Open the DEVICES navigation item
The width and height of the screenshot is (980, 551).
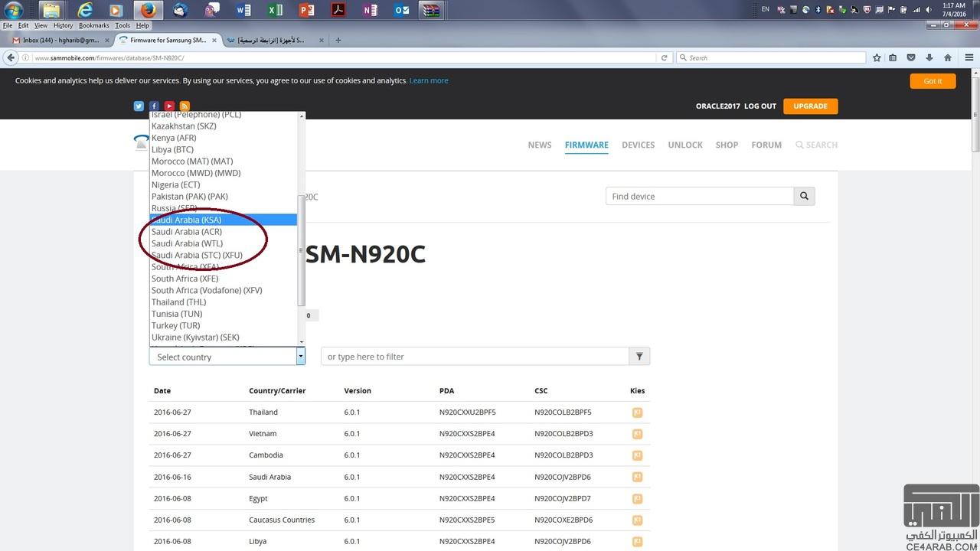pyautogui.click(x=638, y=145)
